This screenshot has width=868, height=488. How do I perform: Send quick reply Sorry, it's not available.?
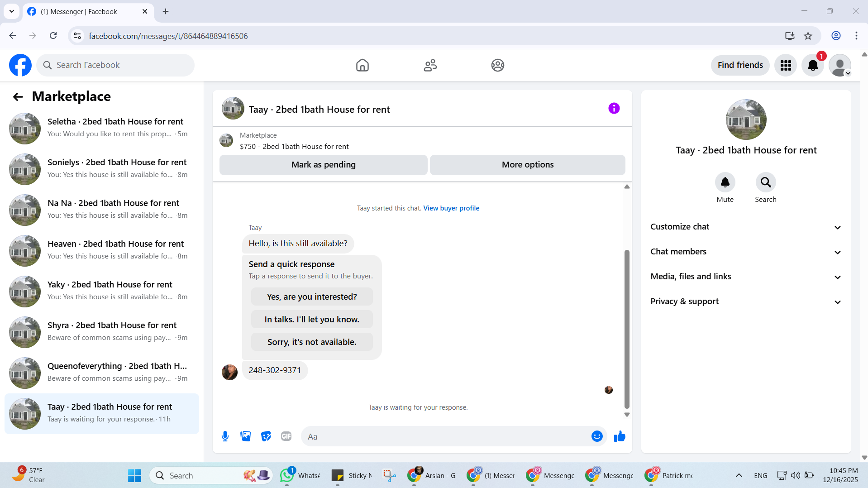pos(312,342)
